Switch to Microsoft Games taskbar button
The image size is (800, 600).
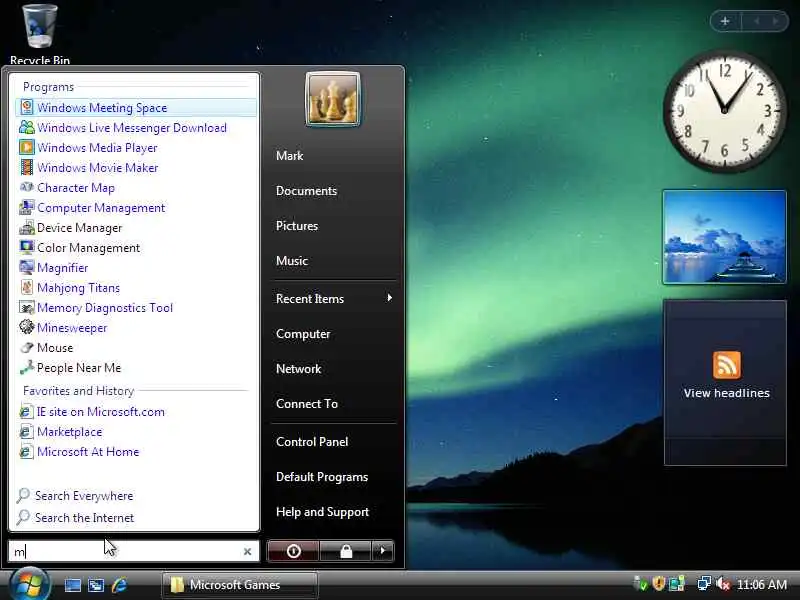pos(240,585)
